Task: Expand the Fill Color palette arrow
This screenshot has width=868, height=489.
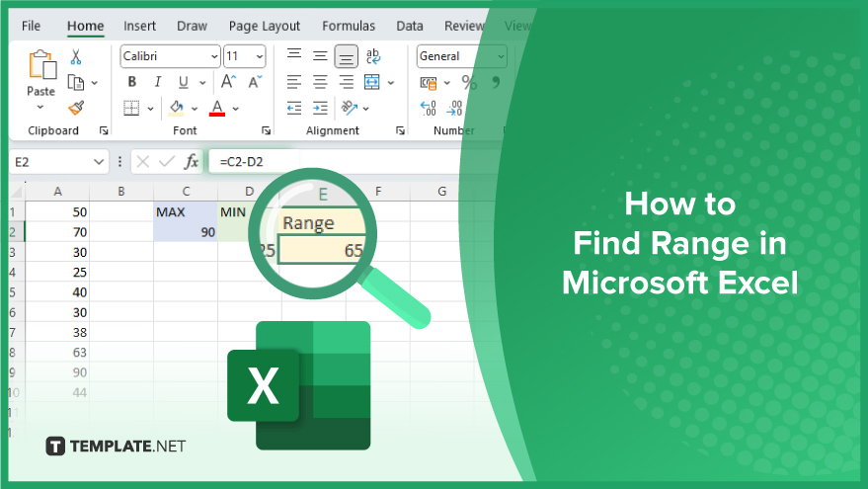Action: [195, 109]
